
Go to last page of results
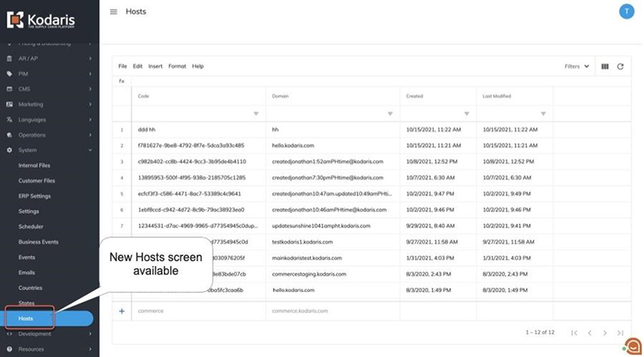tap(620, 333)
